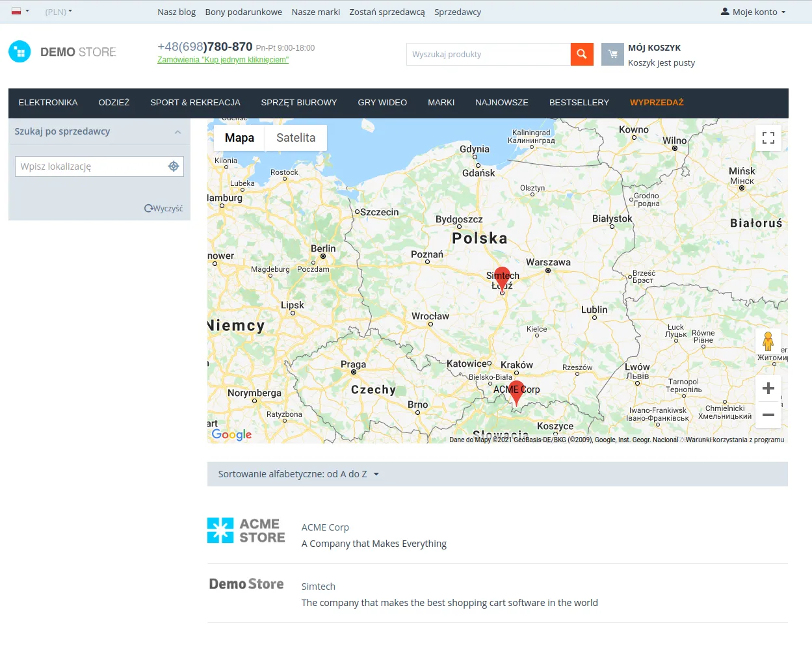Click the orange search magnifier button
Screen dimensions: 812x647
[x=582, y=55]
